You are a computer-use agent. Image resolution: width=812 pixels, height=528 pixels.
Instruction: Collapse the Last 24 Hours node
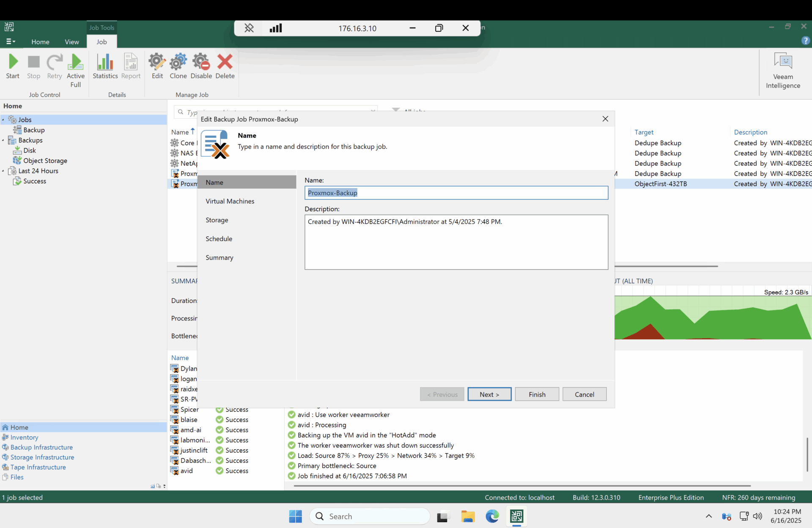3,171
